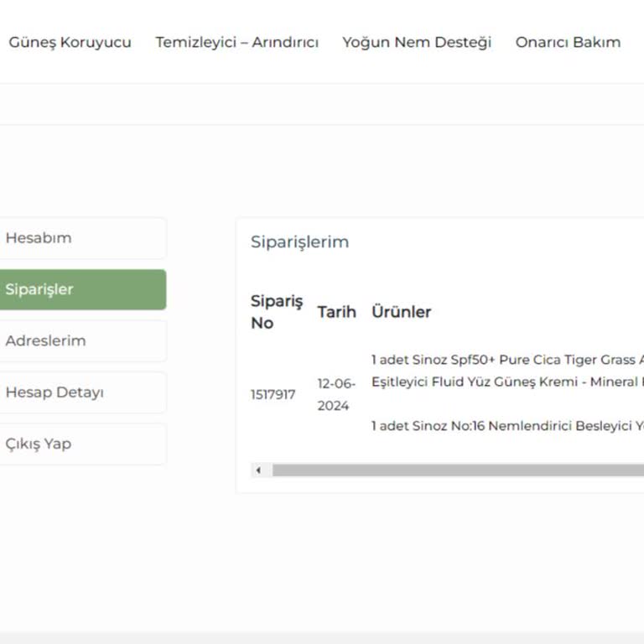Click the Tarih column header

336,312
